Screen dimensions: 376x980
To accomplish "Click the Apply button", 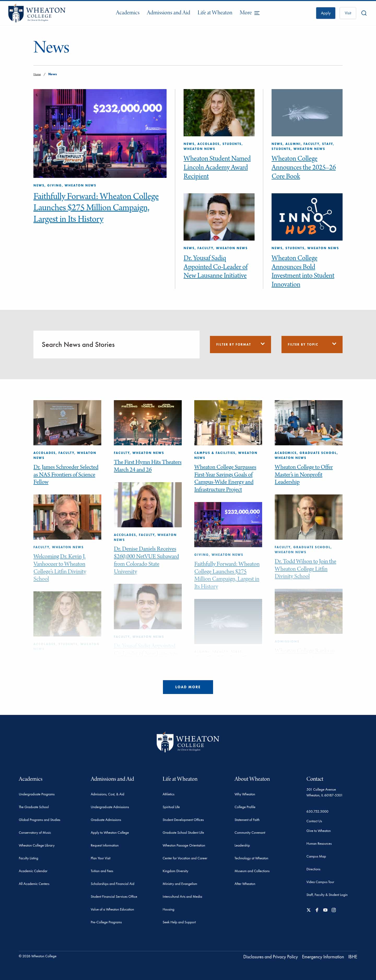I will [325, 13].
